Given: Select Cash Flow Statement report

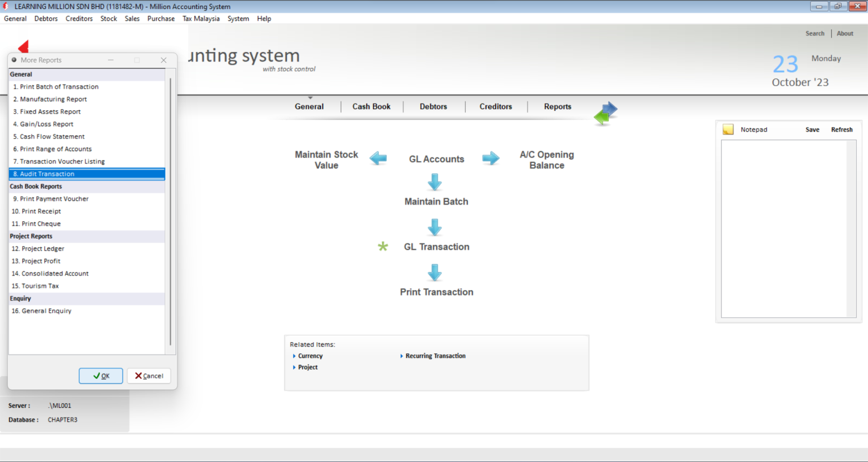Looking at the screenshot, I should [x=53, y=137].
